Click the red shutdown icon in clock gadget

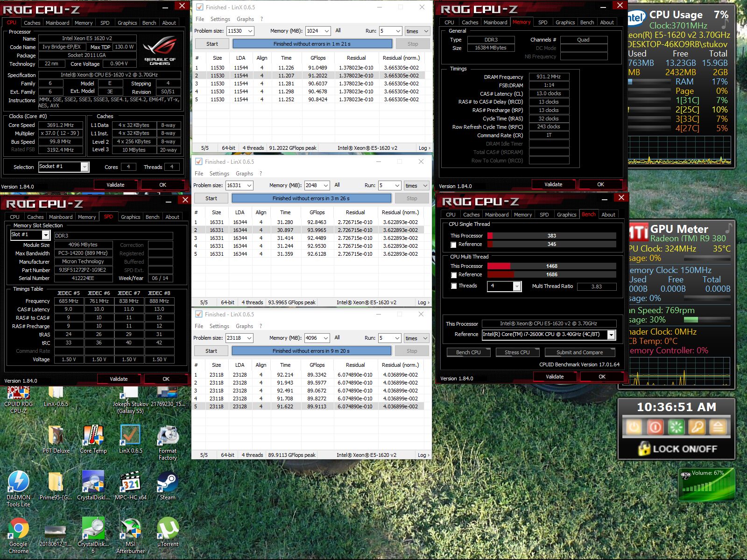pos(655,427)
